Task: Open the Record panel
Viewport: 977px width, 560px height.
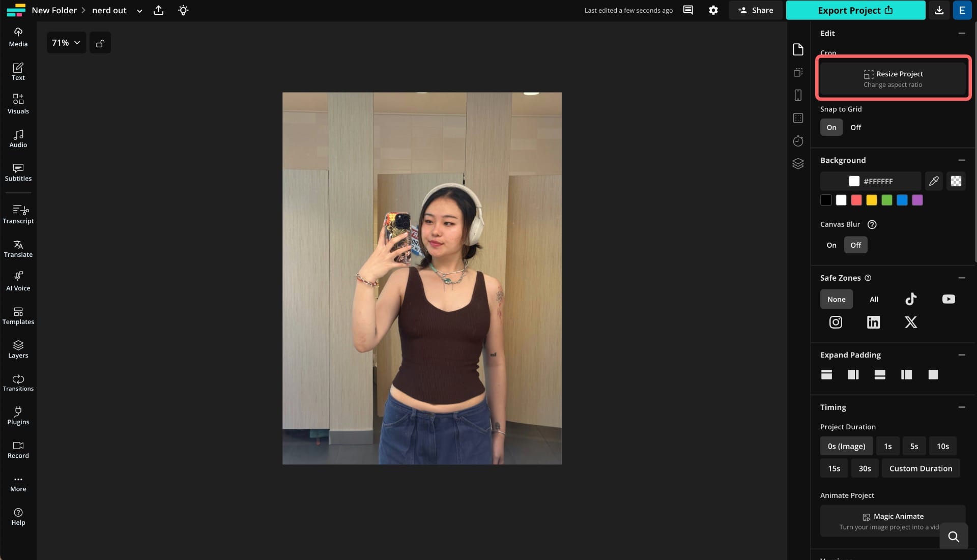Action: 18,449
